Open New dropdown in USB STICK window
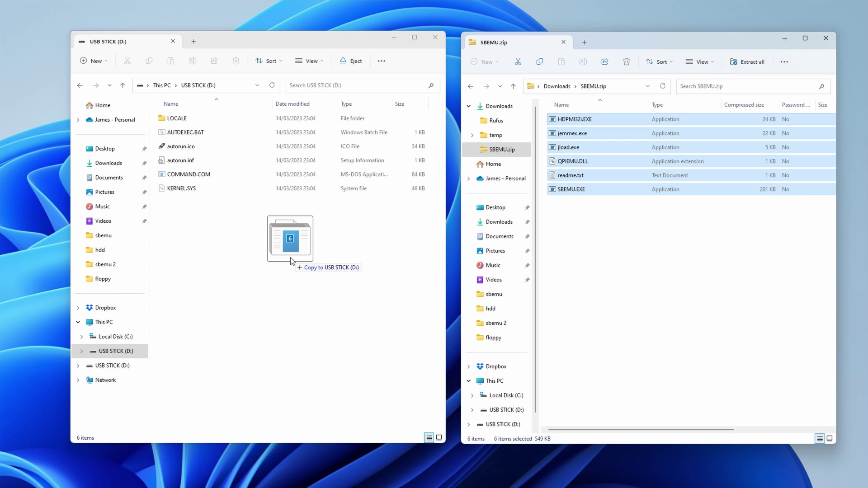Screen dimensions: 868x488 click(94, 61)
